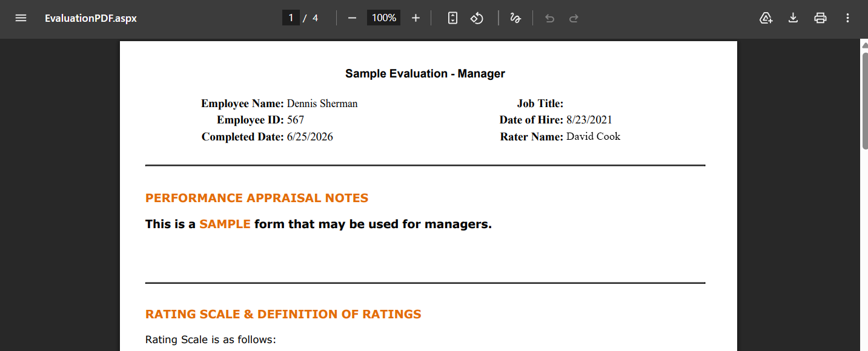This screenshot has height=351, width=868.
Task: Redo the annotation action
Action: (x=574, y=18)
